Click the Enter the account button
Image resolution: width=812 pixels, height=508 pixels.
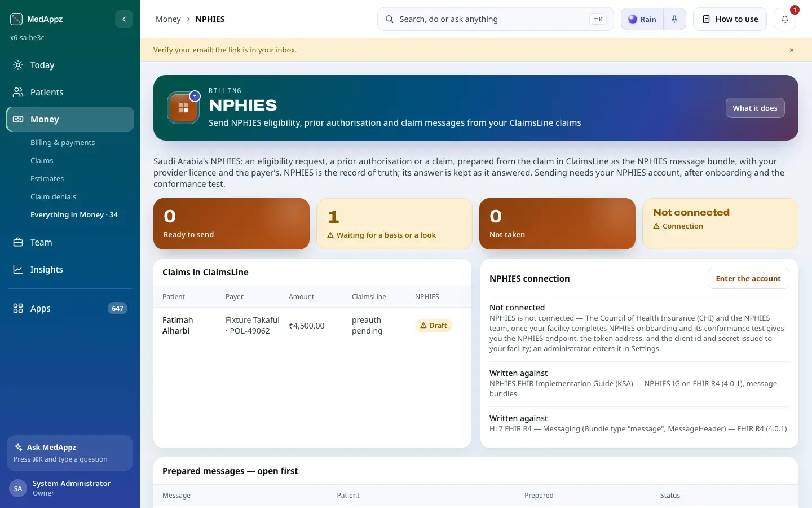pyautogui.click(x=748, y=278)
